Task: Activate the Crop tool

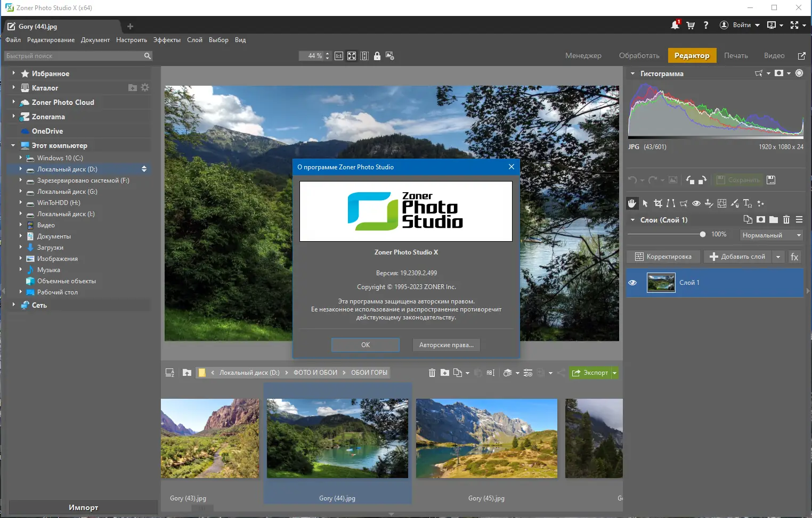Action: [x=658, y=203]
